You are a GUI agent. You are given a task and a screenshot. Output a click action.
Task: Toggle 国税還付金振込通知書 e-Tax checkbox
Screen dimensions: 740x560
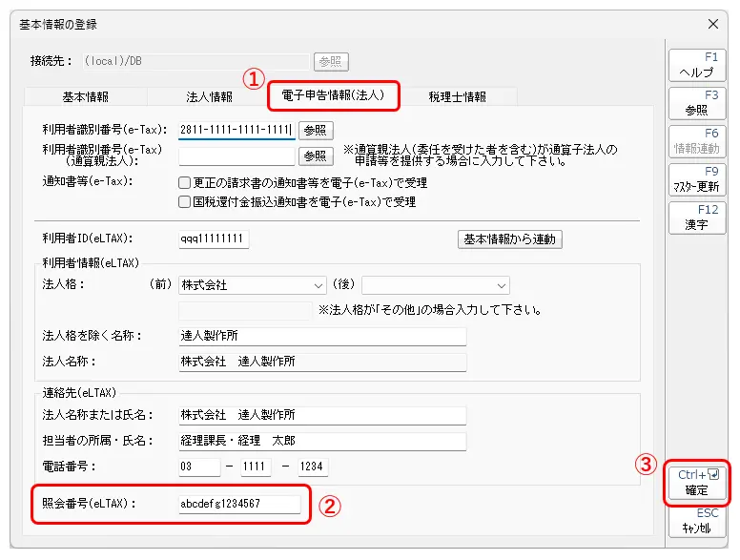pos(185,201)
